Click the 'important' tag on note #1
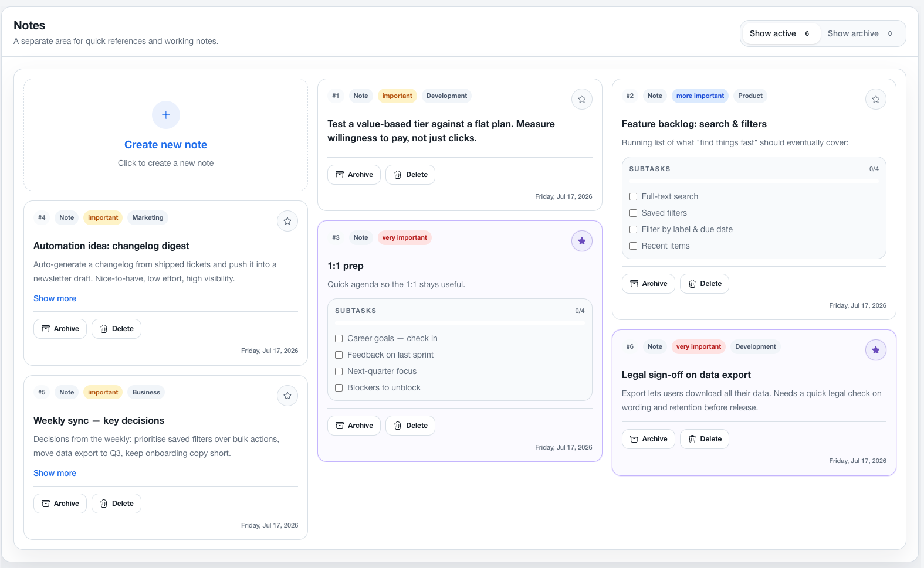This screenshot has width=924, height=568. (x=397, y=96)
